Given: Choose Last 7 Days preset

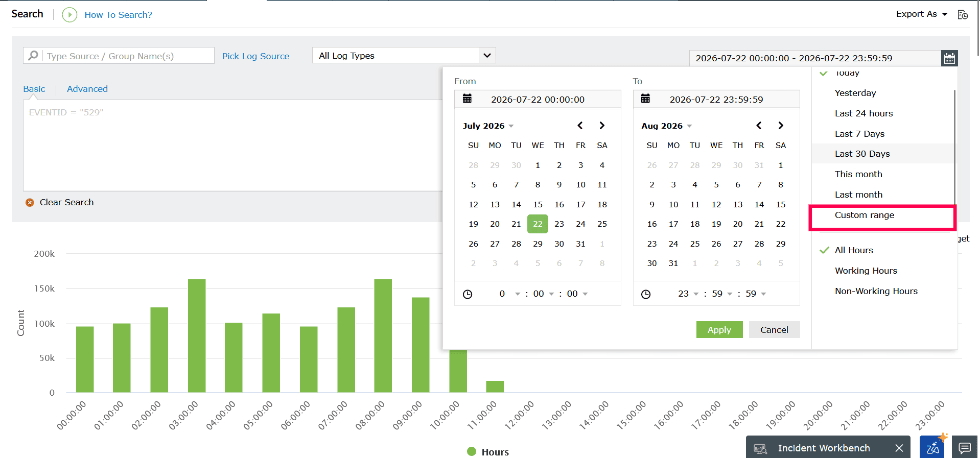Looking at the screenshot, I should tap(859, 134).
